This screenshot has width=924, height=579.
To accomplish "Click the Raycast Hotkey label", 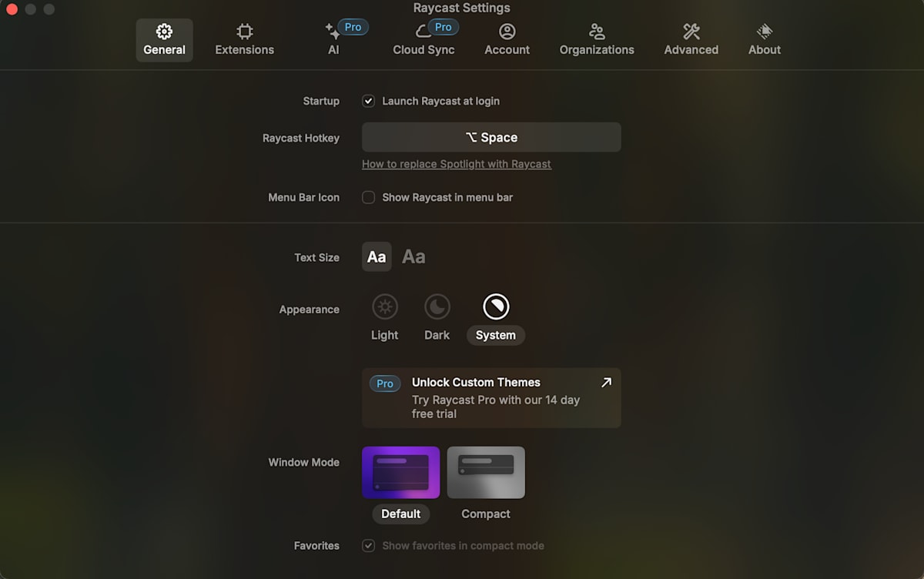I will 301,138.
